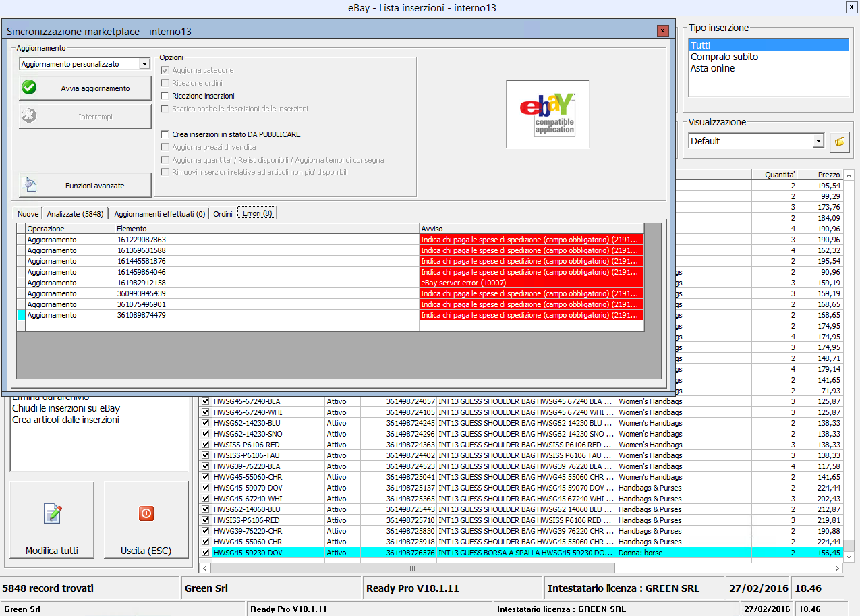Open the Ordini tab
The image size is (860, 616).
click(223, 214)
